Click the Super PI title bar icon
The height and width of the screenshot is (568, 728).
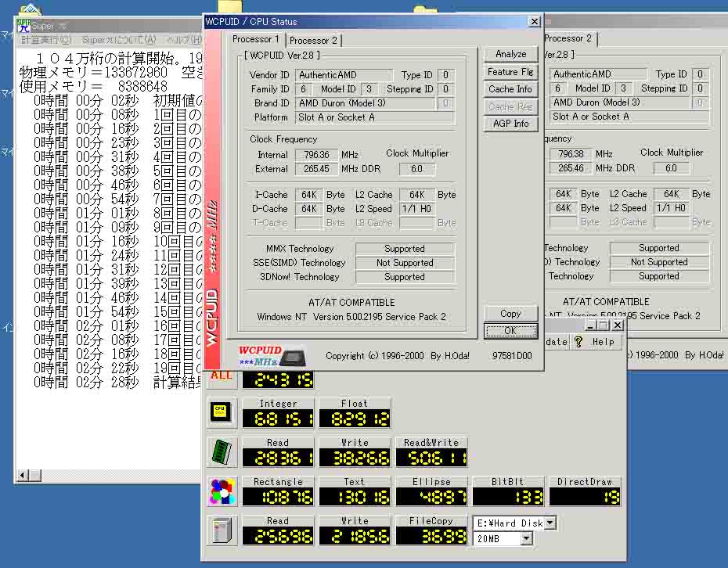coord(23,26)
